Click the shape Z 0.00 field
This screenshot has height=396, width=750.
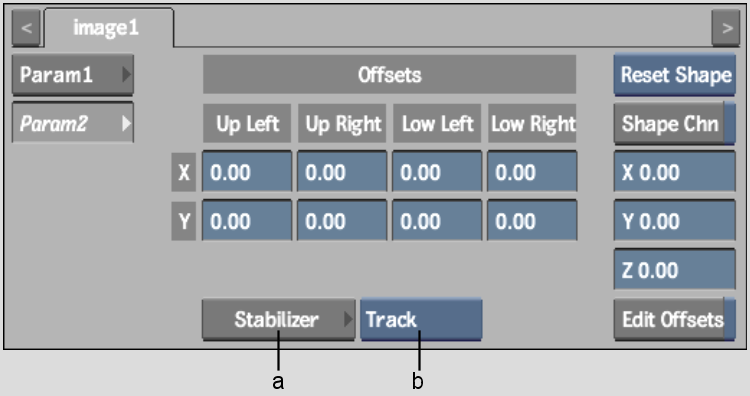click(x=674, y=269)
